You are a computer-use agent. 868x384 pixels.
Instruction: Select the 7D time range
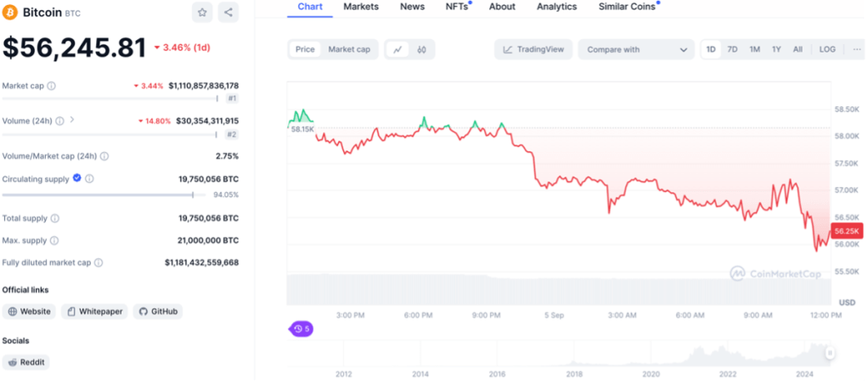[732, 49]
